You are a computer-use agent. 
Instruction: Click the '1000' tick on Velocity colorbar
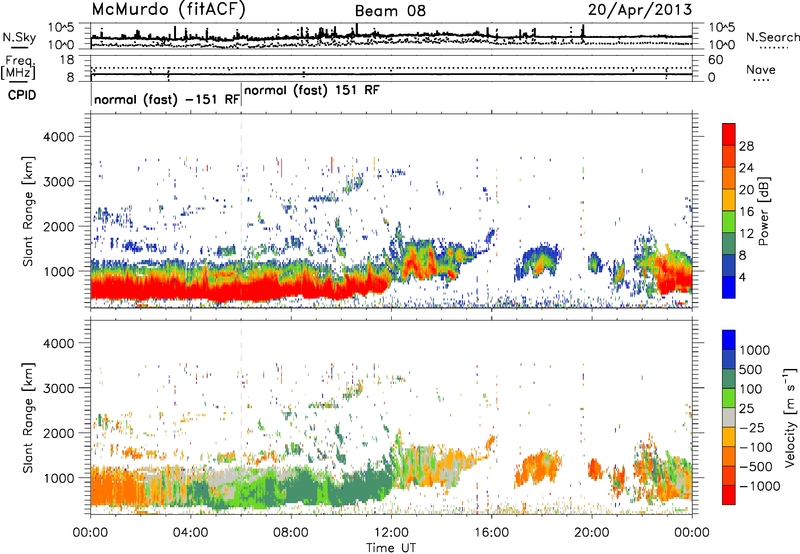coord(754,350)
